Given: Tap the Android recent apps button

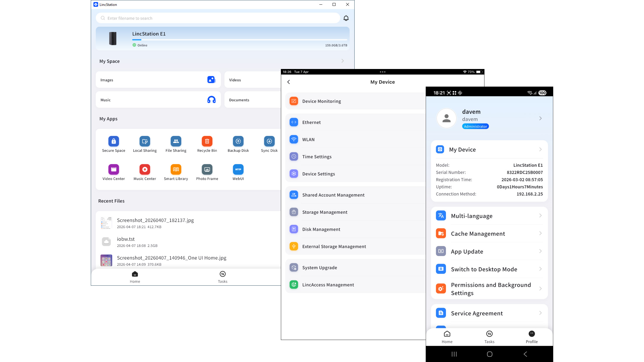Looking at the screenshot, I should coord(454,354).
